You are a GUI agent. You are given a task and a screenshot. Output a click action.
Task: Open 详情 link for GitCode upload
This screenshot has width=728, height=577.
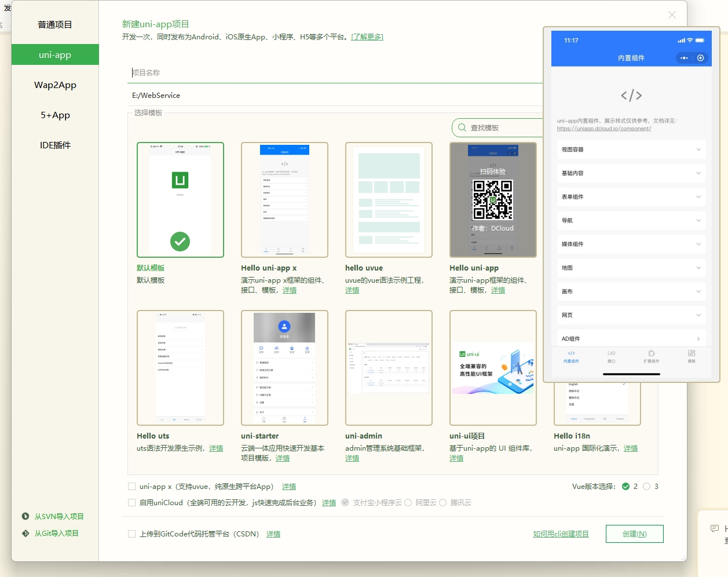(x=273, y=534)
